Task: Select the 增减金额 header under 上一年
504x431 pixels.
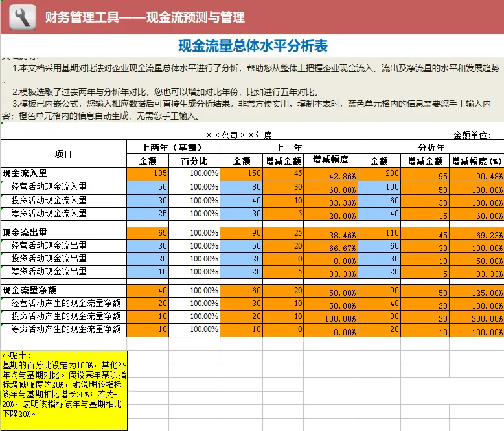Action: [283, 160]
